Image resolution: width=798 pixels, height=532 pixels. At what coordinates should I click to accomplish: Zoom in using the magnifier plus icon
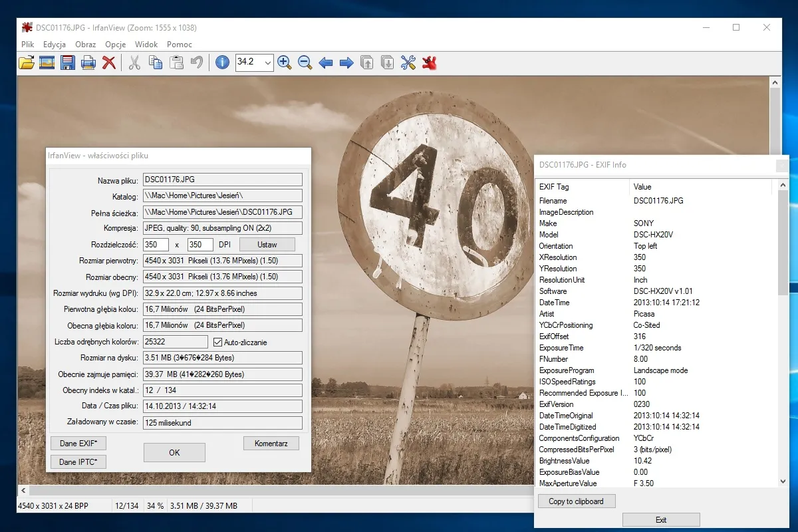[285, 62]
